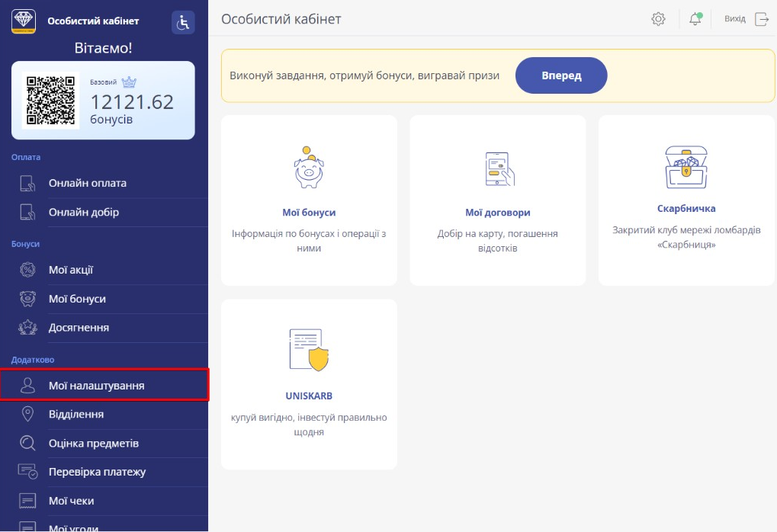Click the diamond logo icon
Image resolution: width=777 pixels, height=532 pixels.
tap(24, 21)
